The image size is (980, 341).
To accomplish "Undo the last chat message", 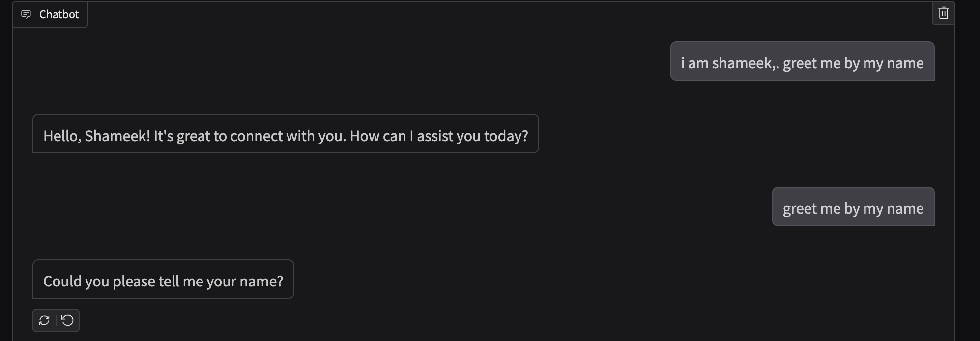I will pos(68,320).
